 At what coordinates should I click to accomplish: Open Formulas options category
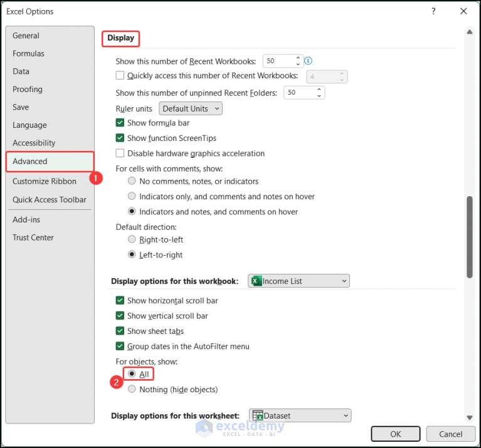coord(50,54)
